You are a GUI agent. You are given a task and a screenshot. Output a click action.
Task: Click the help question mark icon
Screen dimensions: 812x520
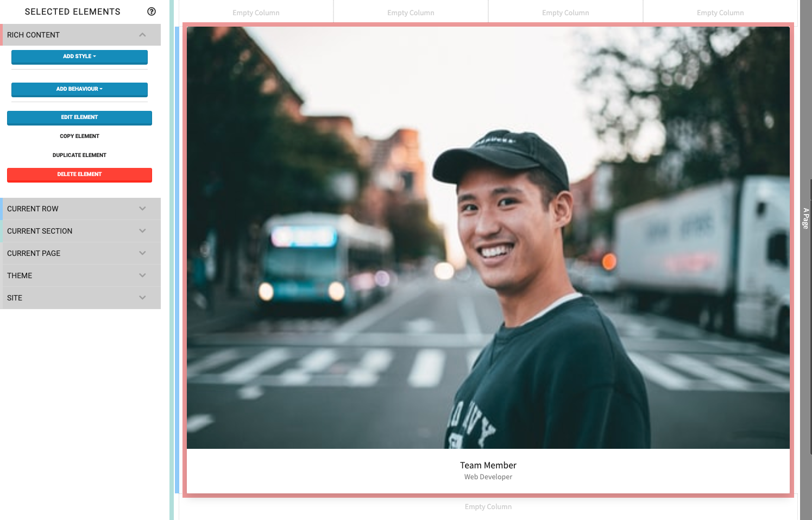click(152, 11)
